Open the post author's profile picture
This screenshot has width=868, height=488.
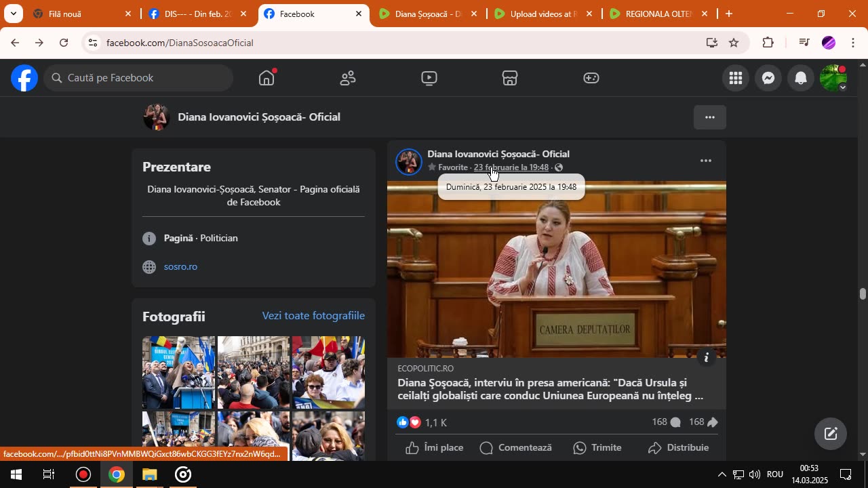pos(409,161)
